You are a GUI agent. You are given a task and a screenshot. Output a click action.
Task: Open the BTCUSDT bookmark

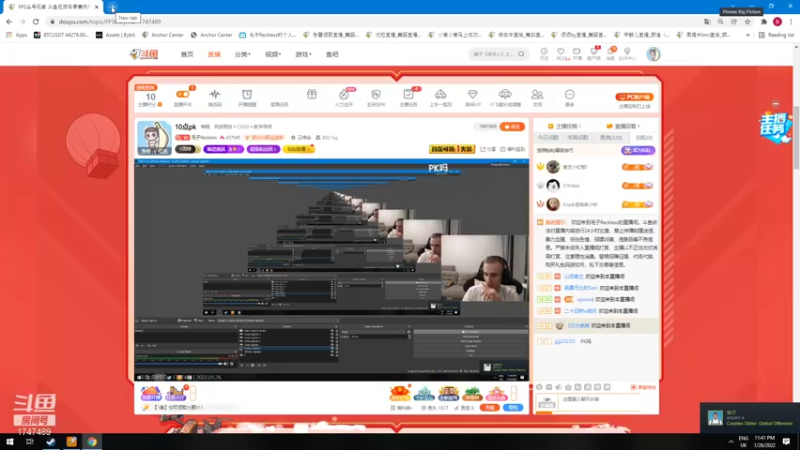[61, 35]
